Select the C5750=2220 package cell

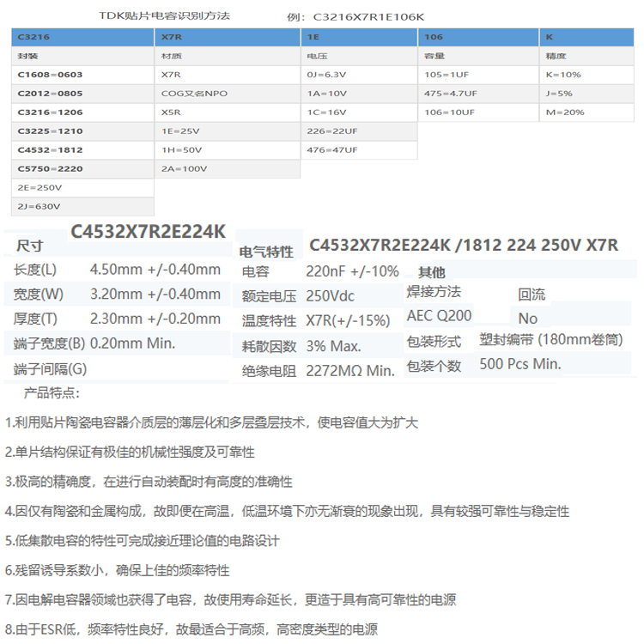tap(82, 169)
